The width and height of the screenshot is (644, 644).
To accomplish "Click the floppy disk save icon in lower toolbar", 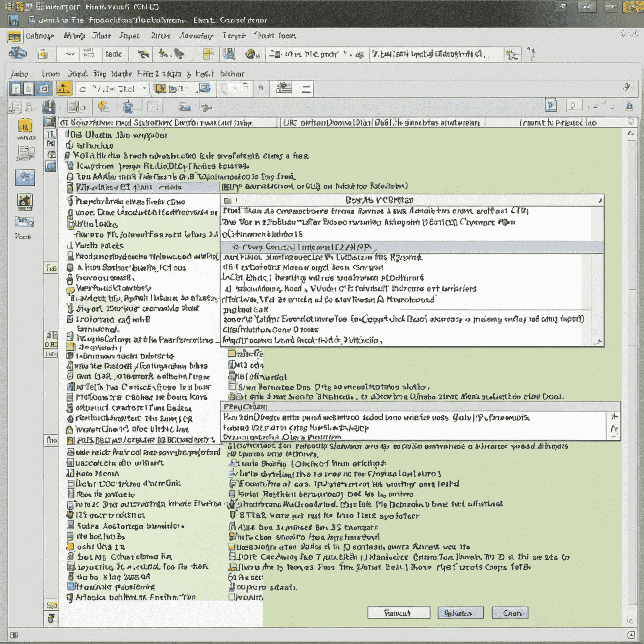I will click(49, 107).
